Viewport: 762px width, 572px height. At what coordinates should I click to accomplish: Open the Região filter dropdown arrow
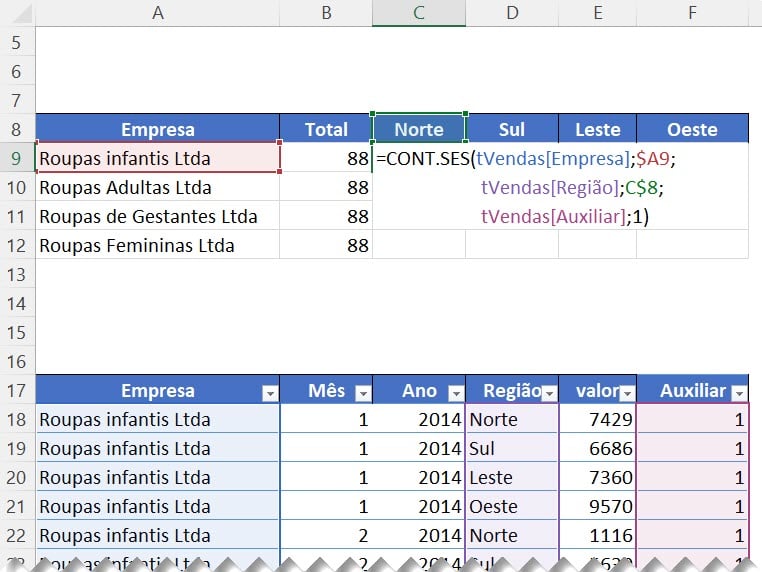(x=548, y=393)
